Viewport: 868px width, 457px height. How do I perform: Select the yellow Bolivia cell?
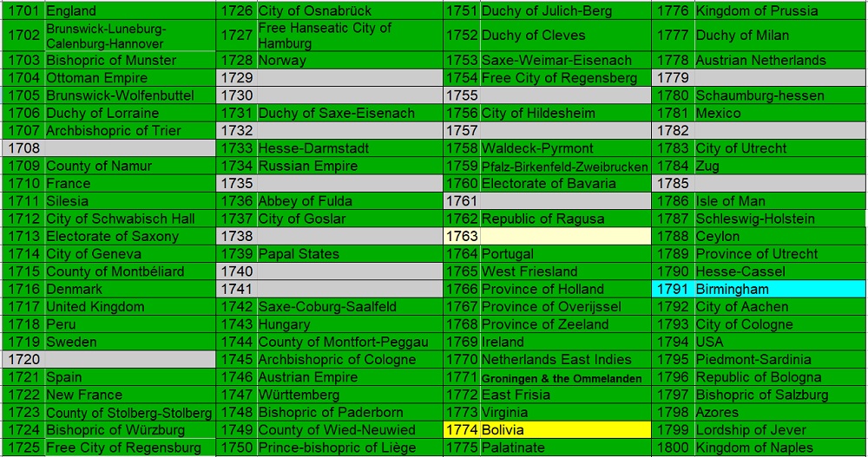coord(565,430)
